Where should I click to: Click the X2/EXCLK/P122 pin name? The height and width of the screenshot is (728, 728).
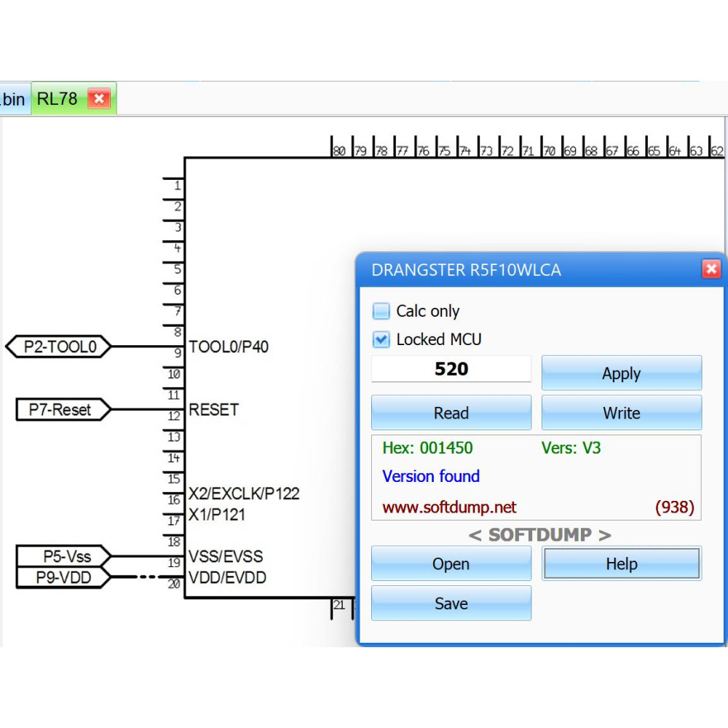coord(244,493)
